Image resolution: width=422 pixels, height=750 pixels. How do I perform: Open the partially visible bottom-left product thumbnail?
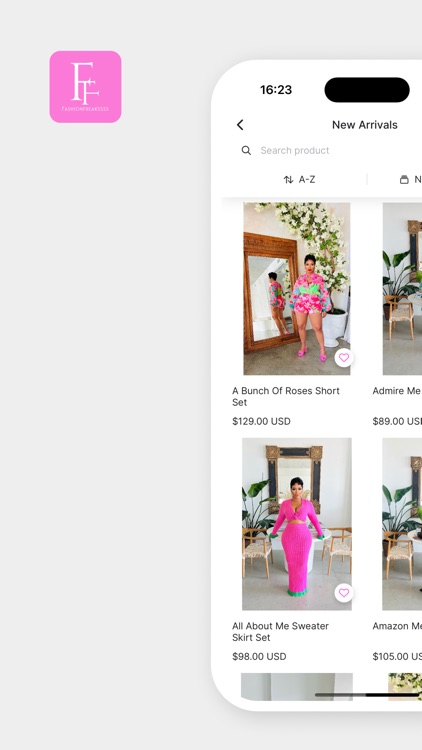tap(297, 687)
